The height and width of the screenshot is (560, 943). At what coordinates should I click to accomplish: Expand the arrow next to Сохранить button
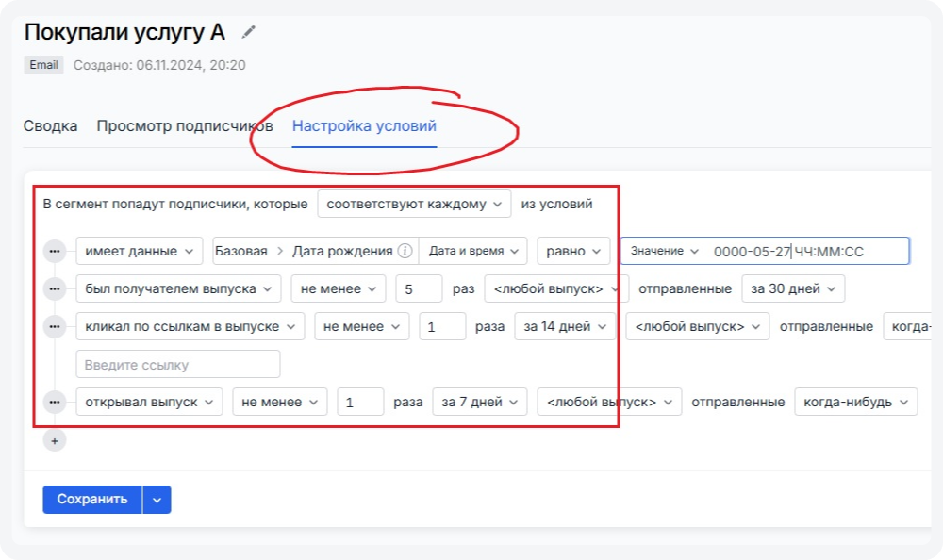tap(157, 500)
